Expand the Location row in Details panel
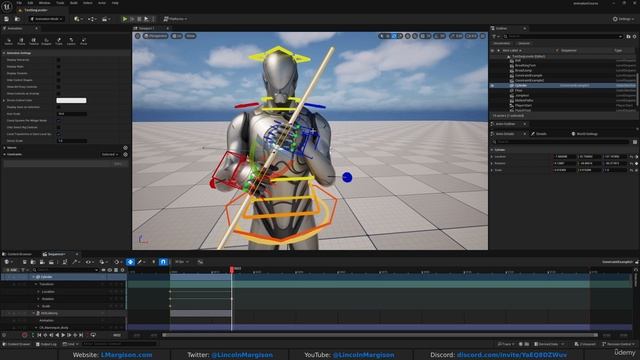The width and height of the screenshot is (640, 360). click(492, 157)
